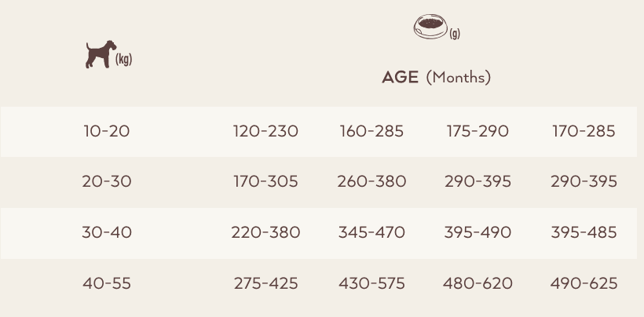Click the (g) unit label
This screenshot has width=644, height=317.
tap(455, 34)
